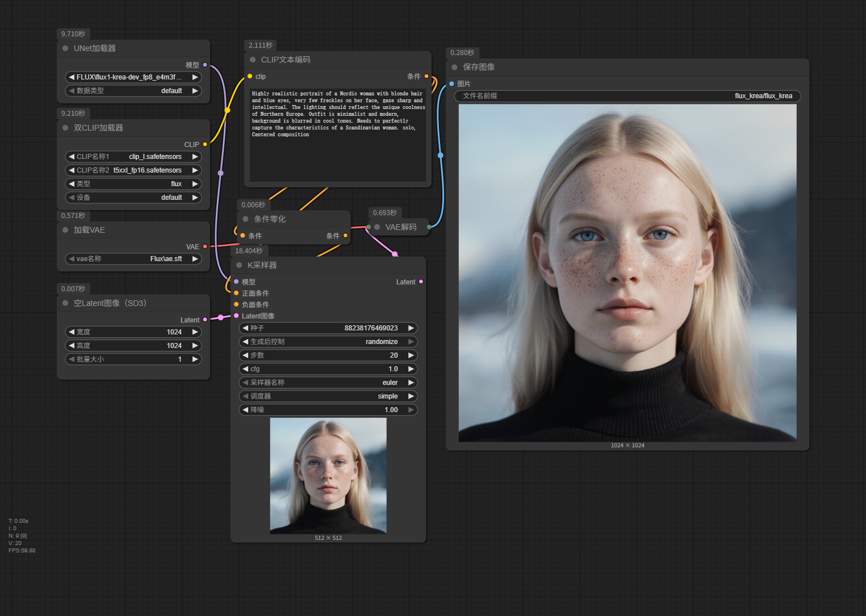The height and width of the screenshot is (616, 866).
Task: Increase 步数 with the right arrow
Action: click(411, 355)
